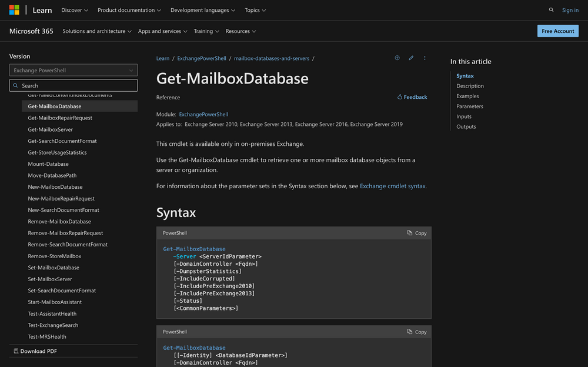Image resolution: width=588 pixels, height=367 pixels.
Task: Click the Download PDF option
Action: (39, 350)
